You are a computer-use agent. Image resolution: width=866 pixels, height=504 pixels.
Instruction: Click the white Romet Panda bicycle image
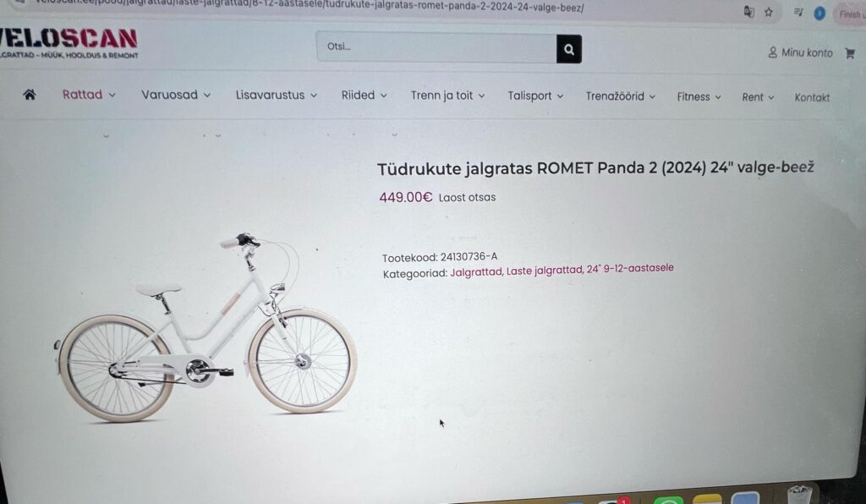click(x=206, y=327)
